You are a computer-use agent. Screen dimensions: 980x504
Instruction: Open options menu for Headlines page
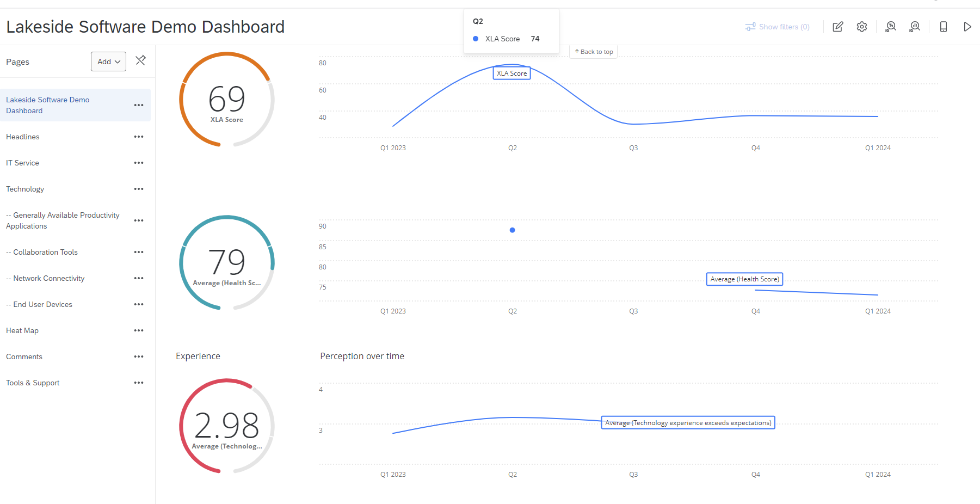pos(139,137)
